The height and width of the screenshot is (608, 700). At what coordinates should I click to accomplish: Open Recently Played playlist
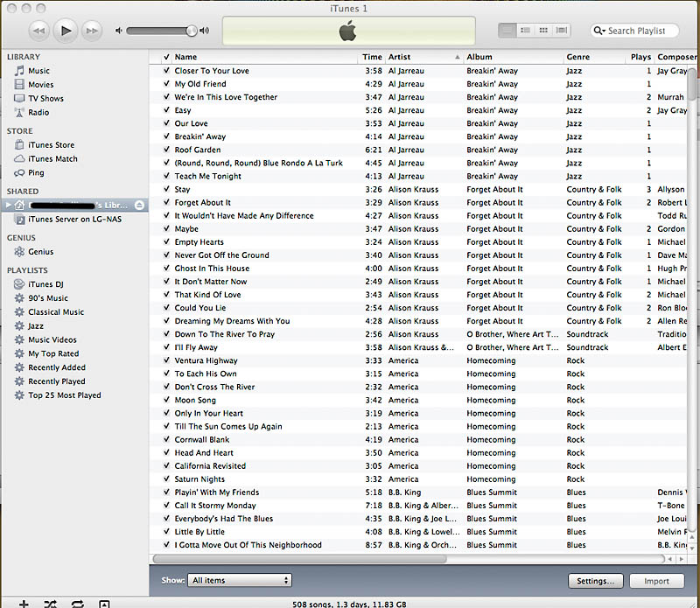point(56,381)
